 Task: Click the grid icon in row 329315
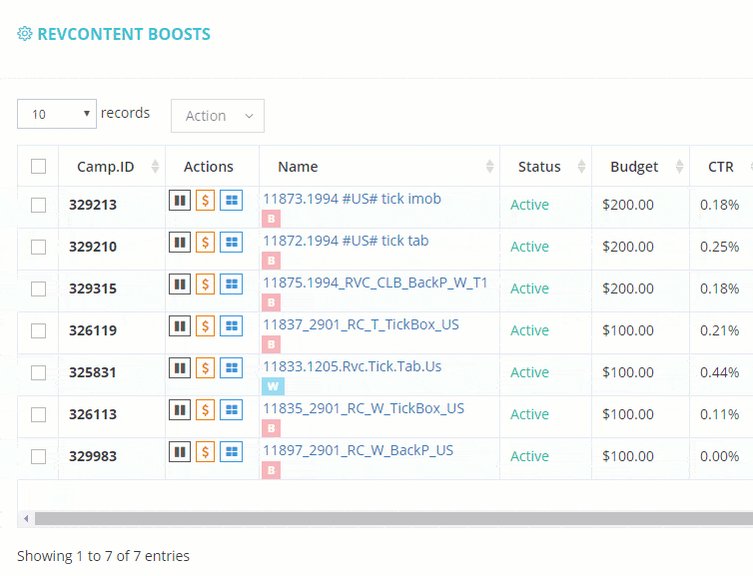point(231,284)
